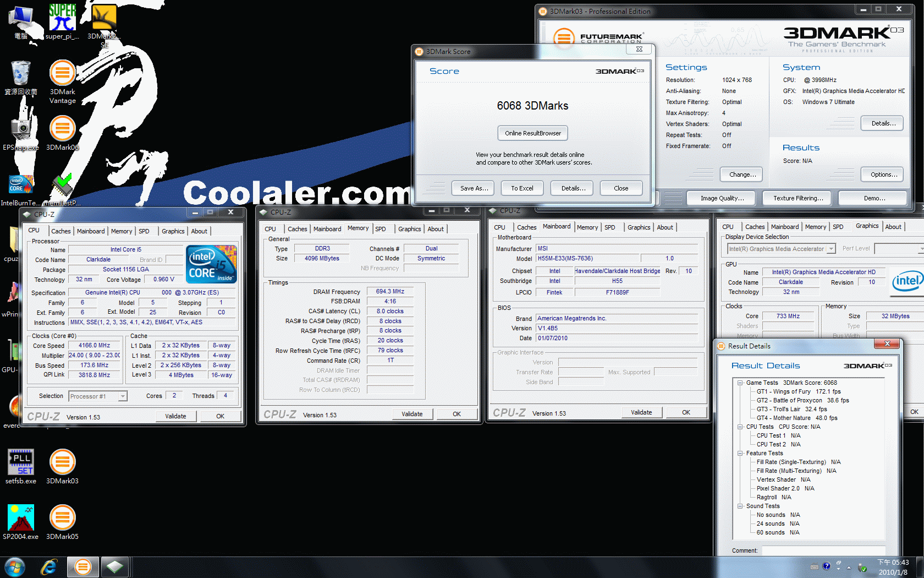This screenshot has height=578, width=924.
Task: Open the Computer desktop icon
Action: coord(21,22)
